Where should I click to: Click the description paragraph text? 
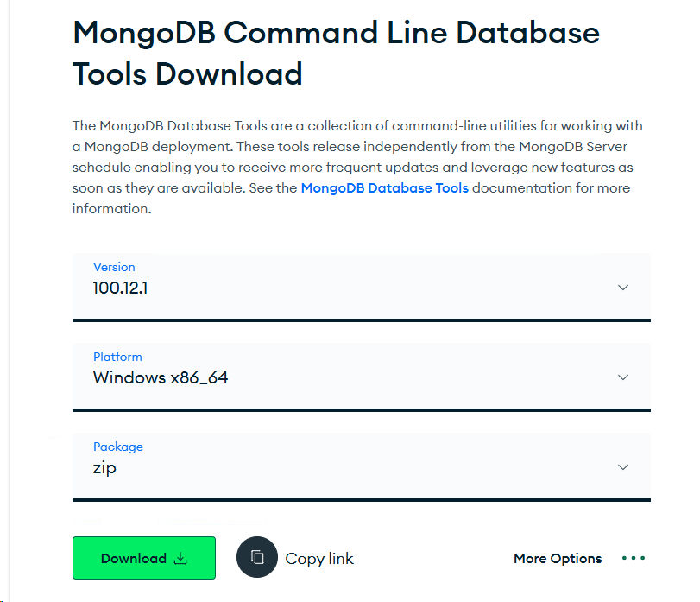[357, 167]
